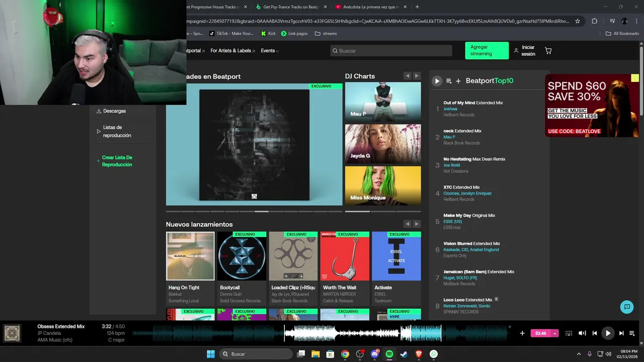
Task: Open Spotify from Windows taskbar
Action: (x=389, y=354)
